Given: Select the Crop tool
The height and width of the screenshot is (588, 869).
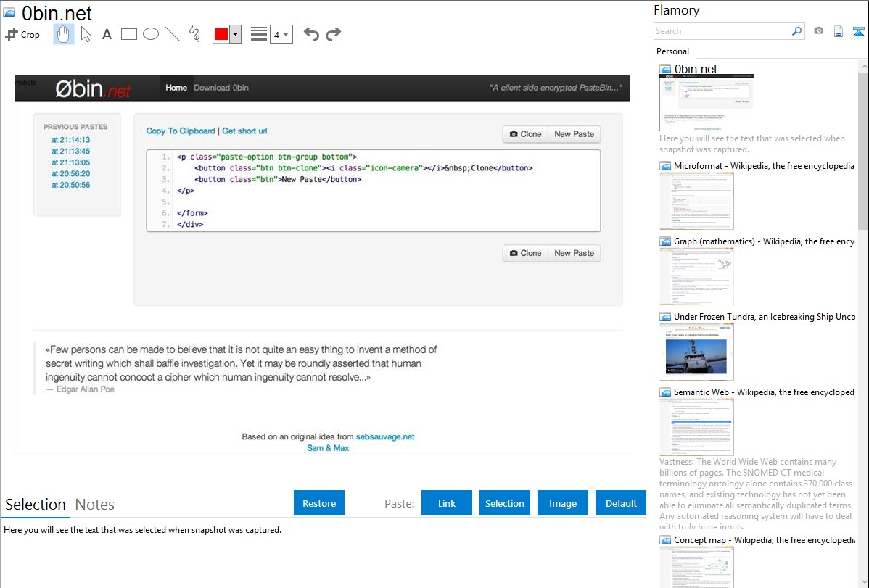Looking at the screenshot, I should [x=22, y=34].
